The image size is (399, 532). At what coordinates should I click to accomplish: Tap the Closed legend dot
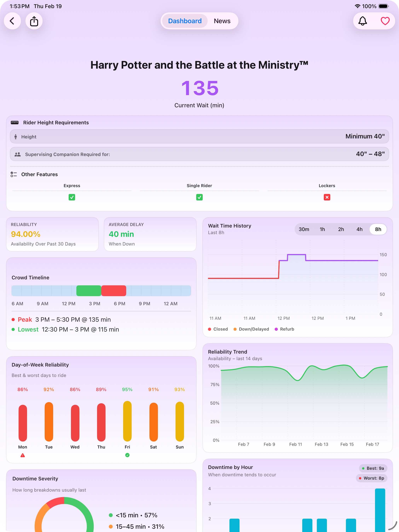210,329
